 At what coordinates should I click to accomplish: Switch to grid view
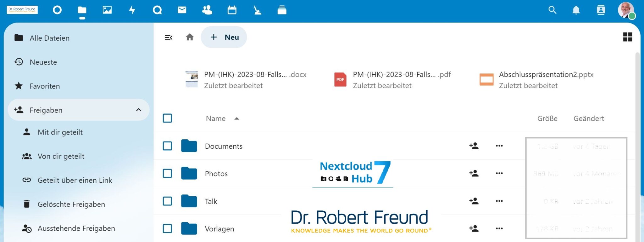click(x=628, y=37)
